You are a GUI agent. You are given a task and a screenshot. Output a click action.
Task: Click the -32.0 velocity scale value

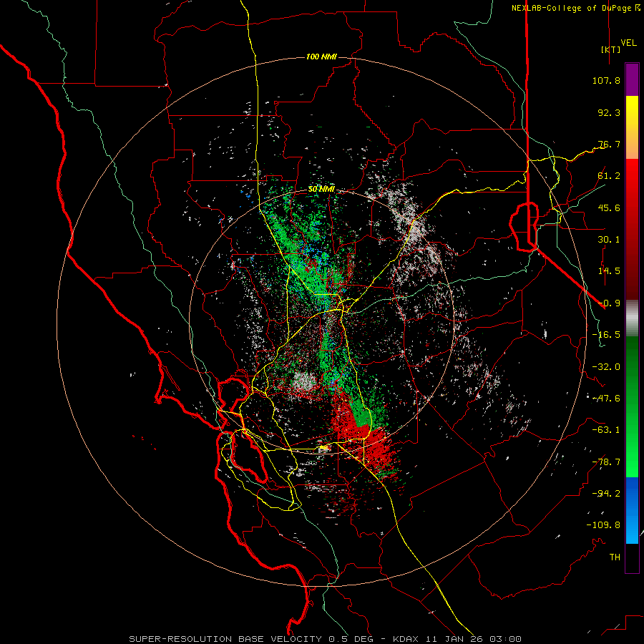pos(606,367)
